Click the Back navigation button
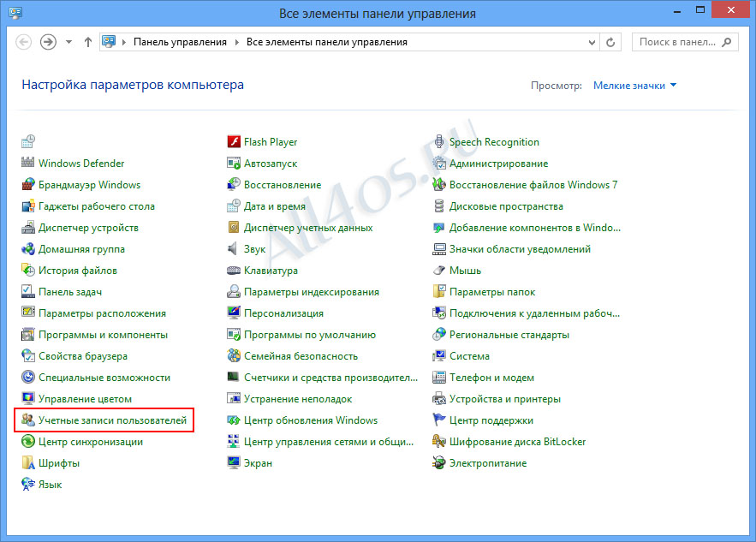The height and width of the screenshot is (542, 756). click(x=24, y=43)
